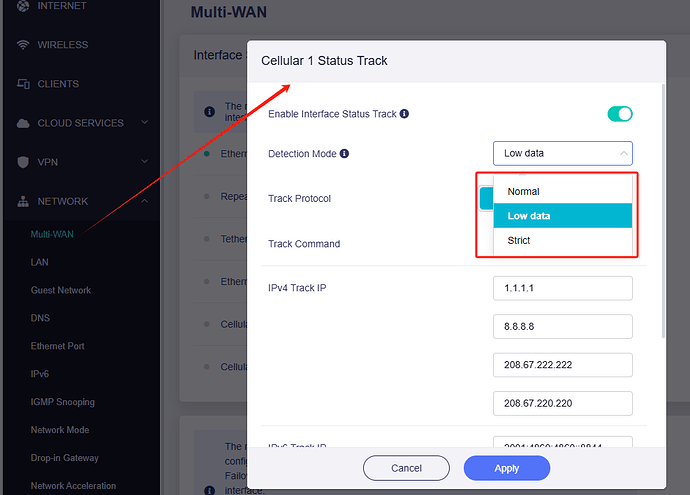
Task: Click info icon next to Detection Mode
Action: (345, 154)
